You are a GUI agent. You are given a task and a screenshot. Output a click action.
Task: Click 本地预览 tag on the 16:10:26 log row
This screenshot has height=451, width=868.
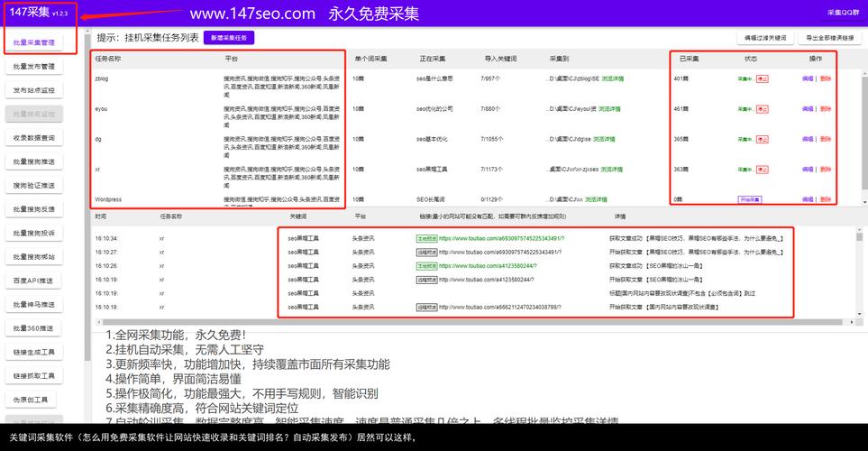tap(427, 266)
